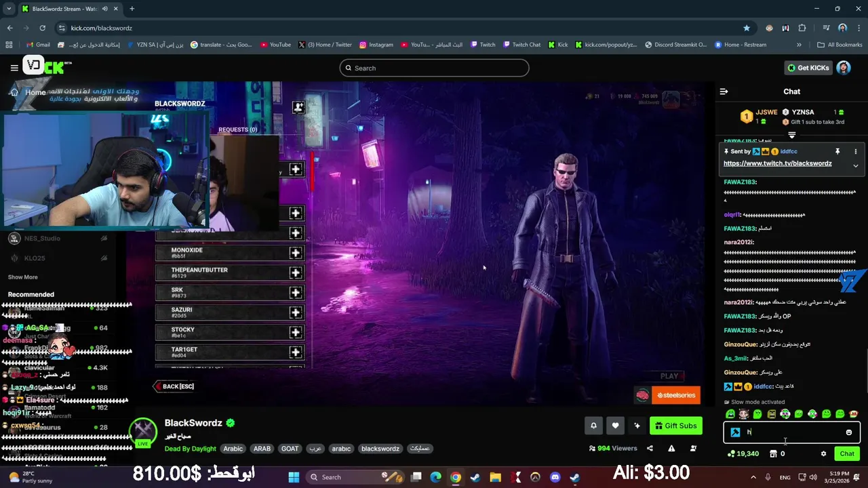The width and height of the screenshot is (868, 488).
Task: Click the BACK [ESC] button in game
Action: pos(174,386)
